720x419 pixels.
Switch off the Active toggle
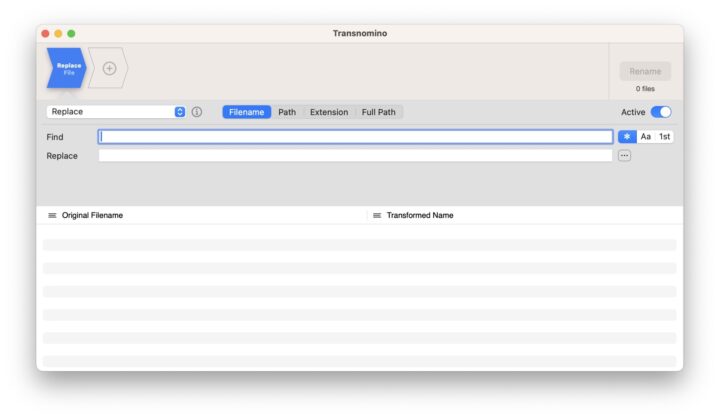661,112
